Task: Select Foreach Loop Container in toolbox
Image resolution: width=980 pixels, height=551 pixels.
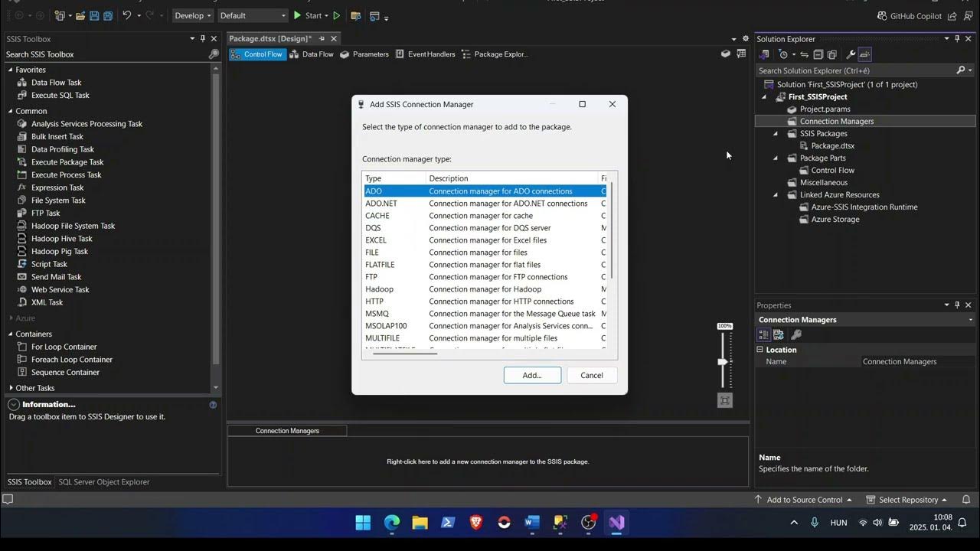Action: click(71, 360)
